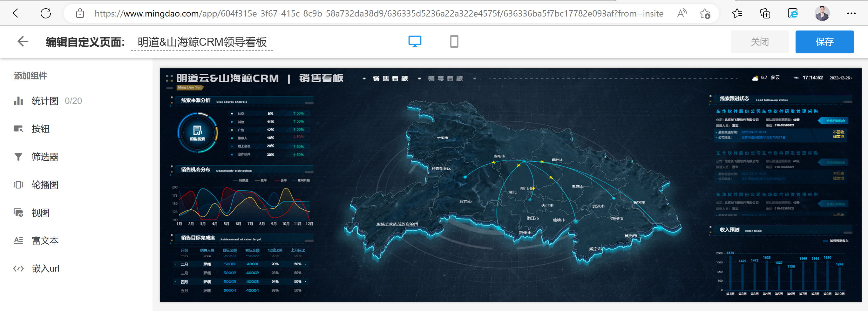Click the Internet Explorer mode icon
Viewport: 868px width, 311px height.
pyautogui.click(x=793, y=13)
